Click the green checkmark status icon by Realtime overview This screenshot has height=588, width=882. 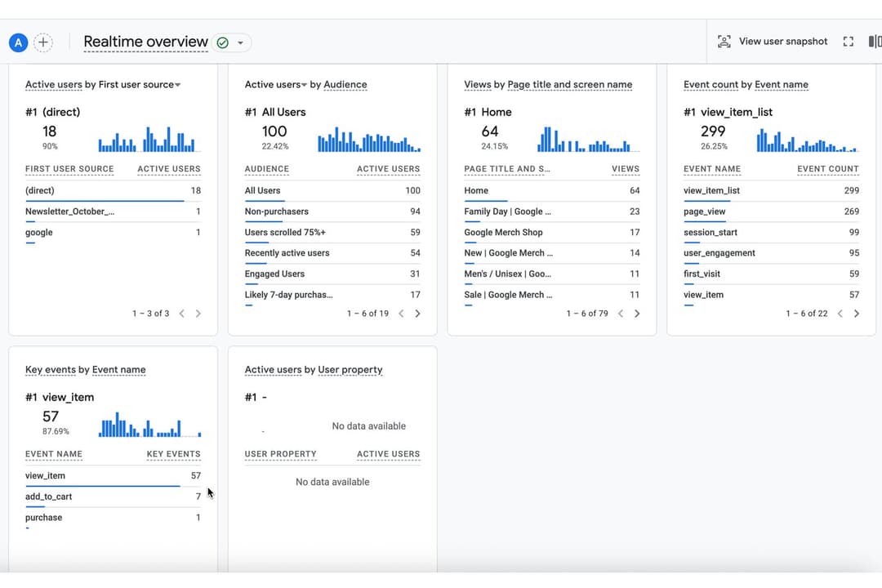[x=223, y=42]
